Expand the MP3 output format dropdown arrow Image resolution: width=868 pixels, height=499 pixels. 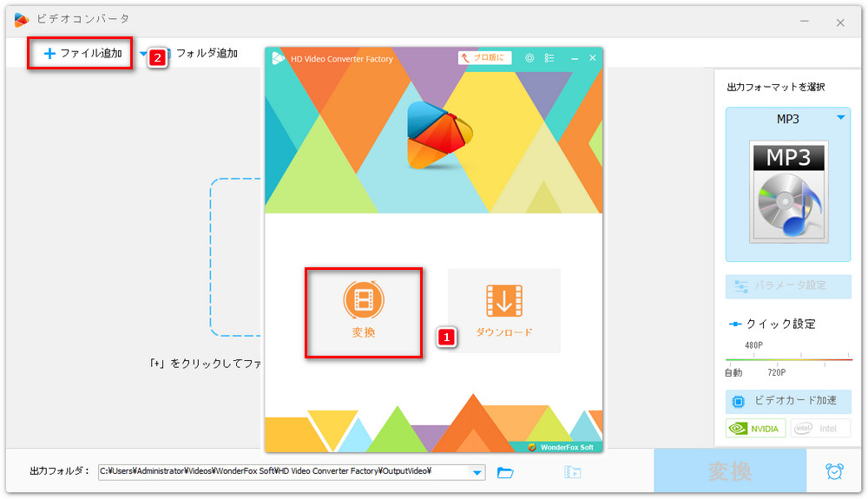point(840,118)
